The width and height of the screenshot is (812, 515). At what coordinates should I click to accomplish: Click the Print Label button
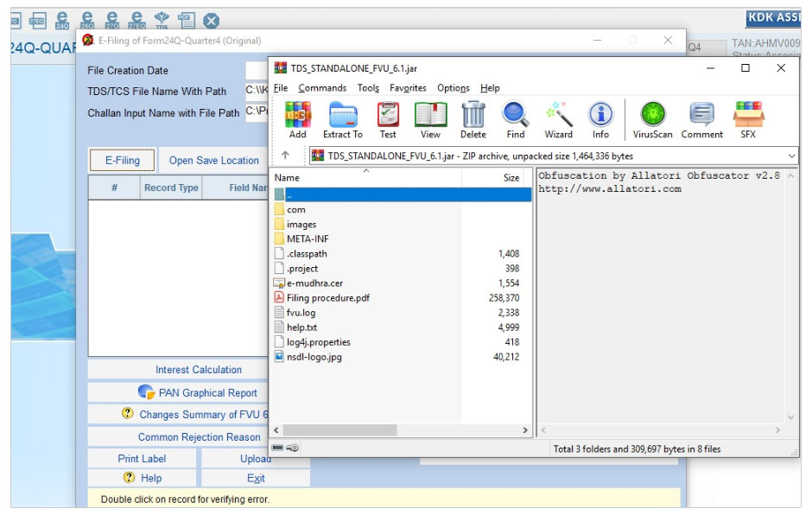point(142,459)
